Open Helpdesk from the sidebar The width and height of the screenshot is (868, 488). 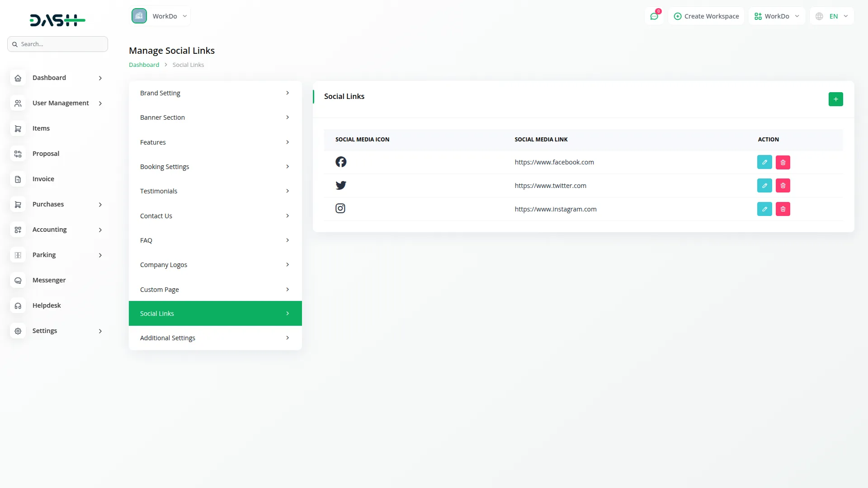[46, 305]
